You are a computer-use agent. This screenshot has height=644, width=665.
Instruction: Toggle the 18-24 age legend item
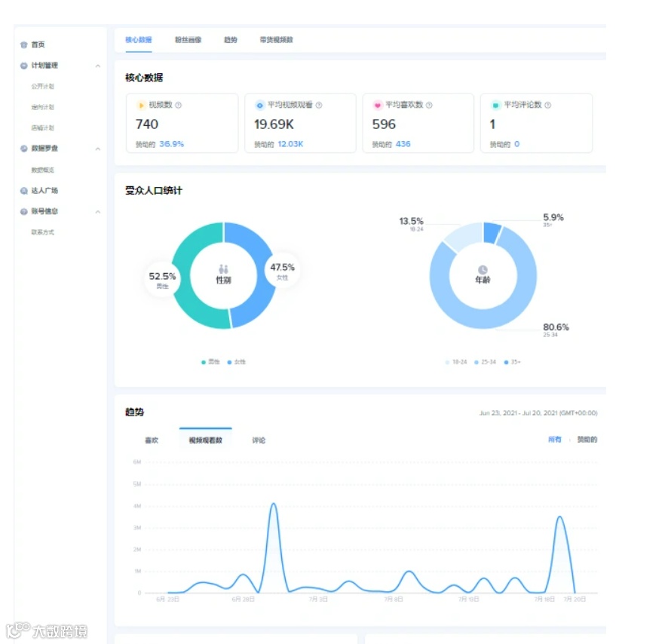click(x=456, y=362)
